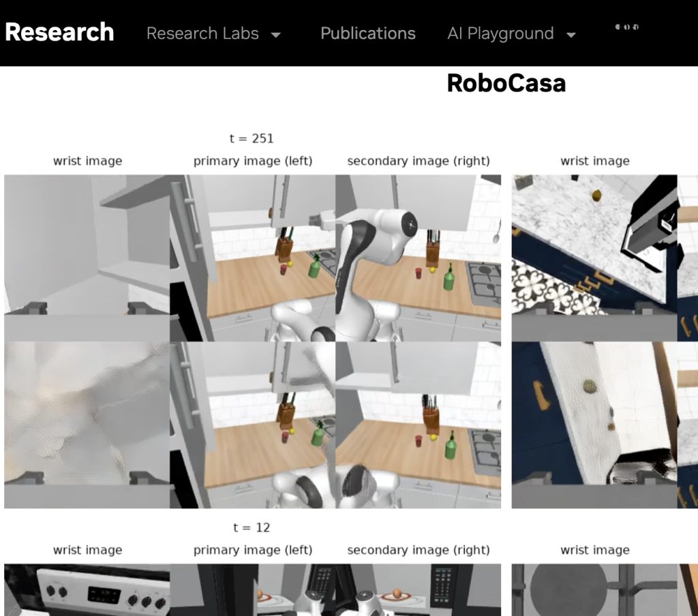Select the top primary image (left) kitchen frame
Image resolution: width=698 pixels, height=616 pixels.
click(x=252, y=258)
